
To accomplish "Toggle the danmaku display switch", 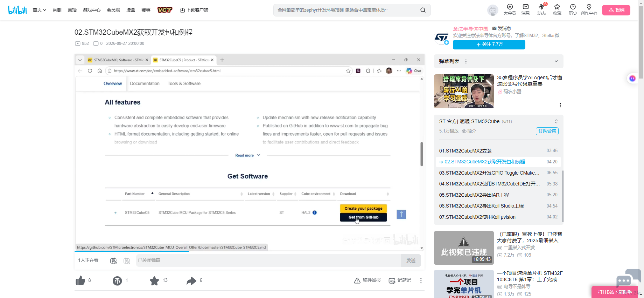I will point(113,260).
